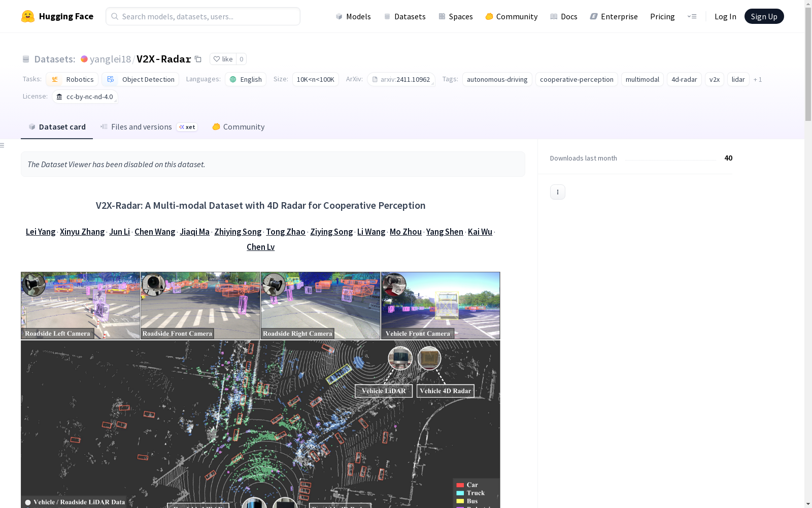The width and height of the screenshot is (812, 508).
Task: Go to Pricing
Action: tap(662, 16)
